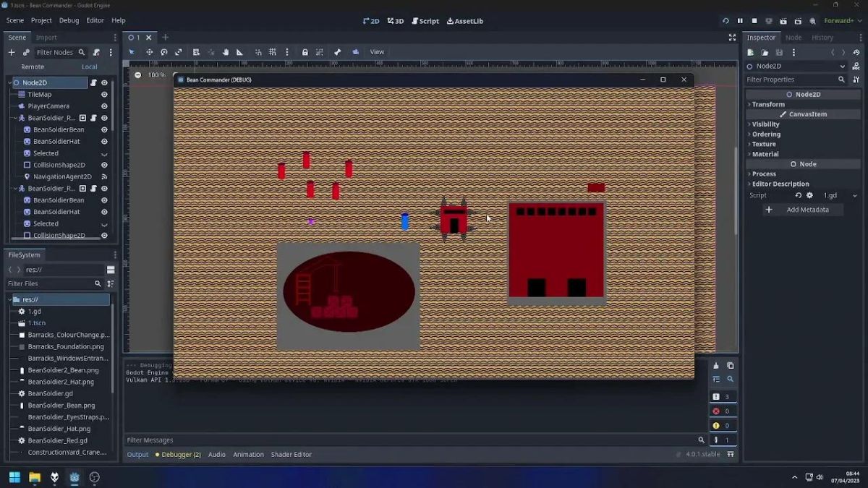
Task: Load an existing resource in Inspector
Action: [x=765, y=52]
